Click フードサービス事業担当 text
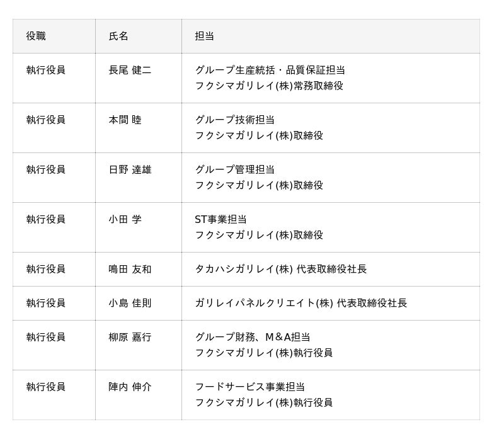The image size is (504, 439). click(x=249, y=387)
